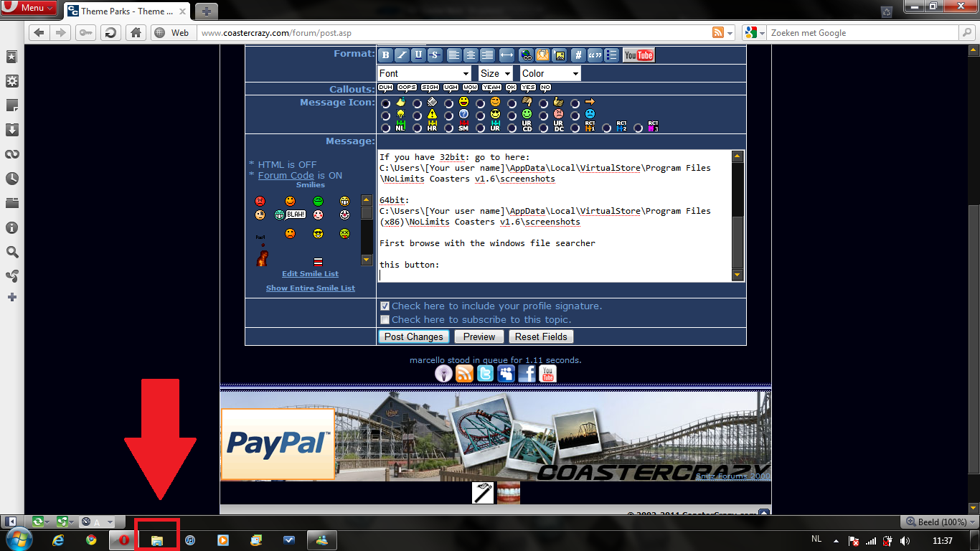Open the Google search engine selector

click(753, 33)
